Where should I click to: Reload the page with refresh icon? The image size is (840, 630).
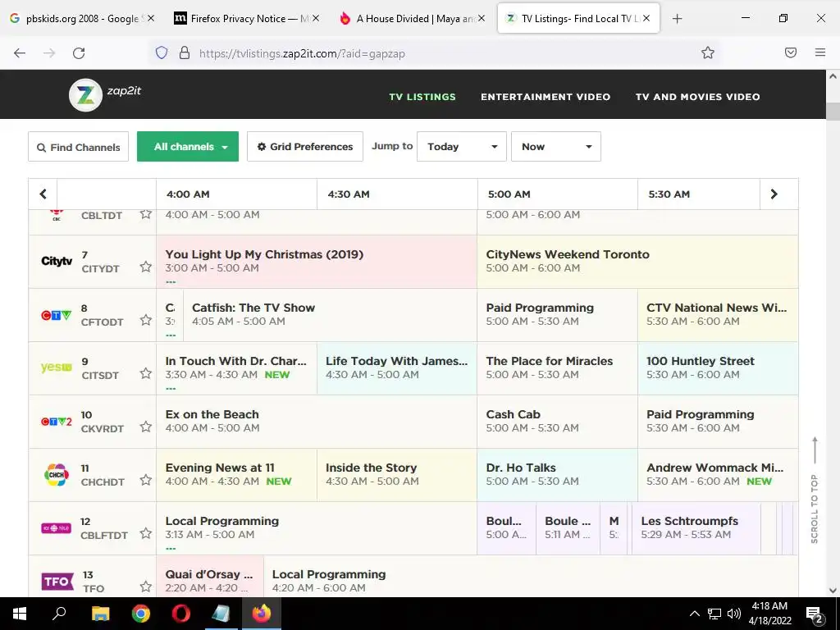click(x=79, y=53)
